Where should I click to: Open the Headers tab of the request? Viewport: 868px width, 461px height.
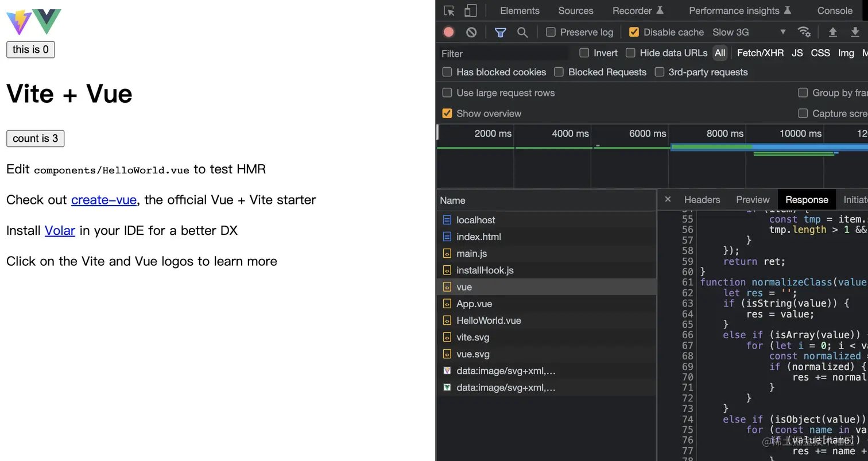[702, 200]
